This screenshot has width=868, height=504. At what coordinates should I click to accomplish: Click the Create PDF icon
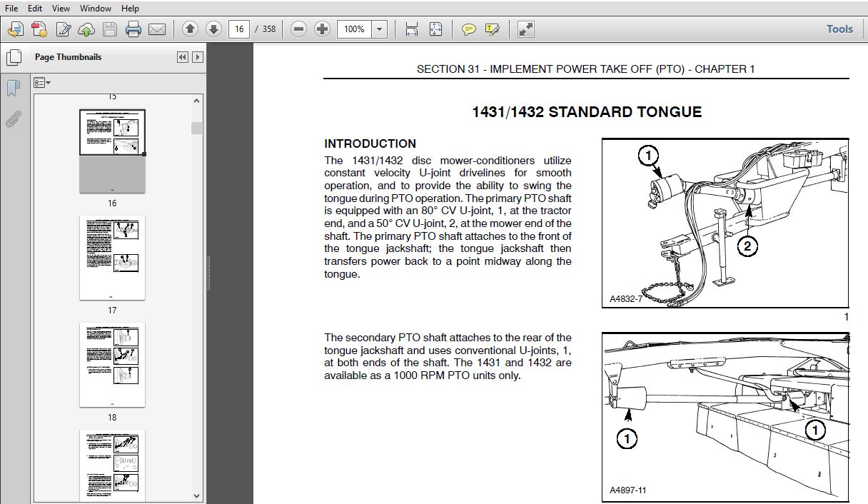(x=39, y=29)
